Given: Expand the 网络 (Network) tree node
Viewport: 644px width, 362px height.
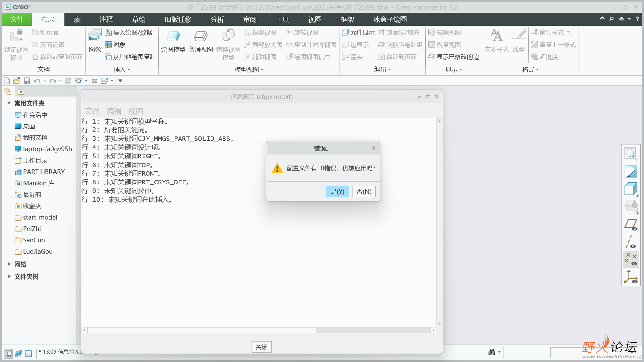Looking at the screenshot, I should point(9,264).
